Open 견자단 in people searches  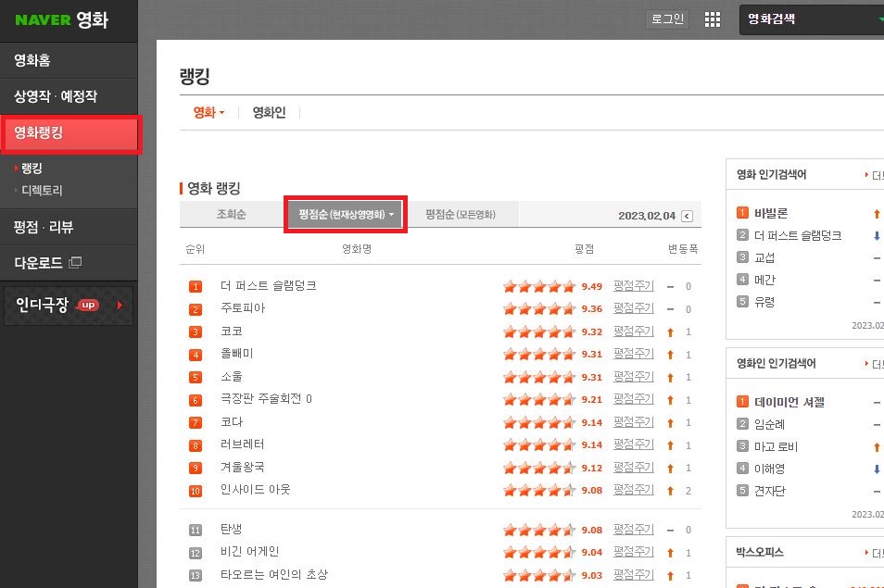[x=769, y=491]
